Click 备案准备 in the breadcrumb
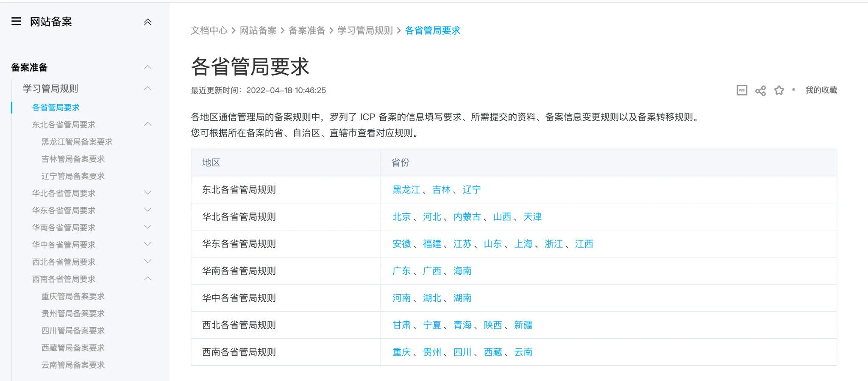 307,30
